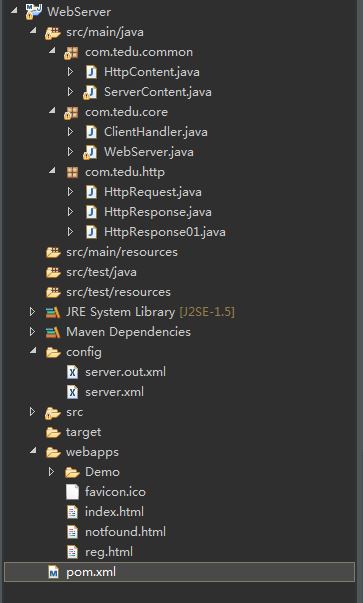
Task: Expand the Maven Dependencies node
Action: [33, 331]
